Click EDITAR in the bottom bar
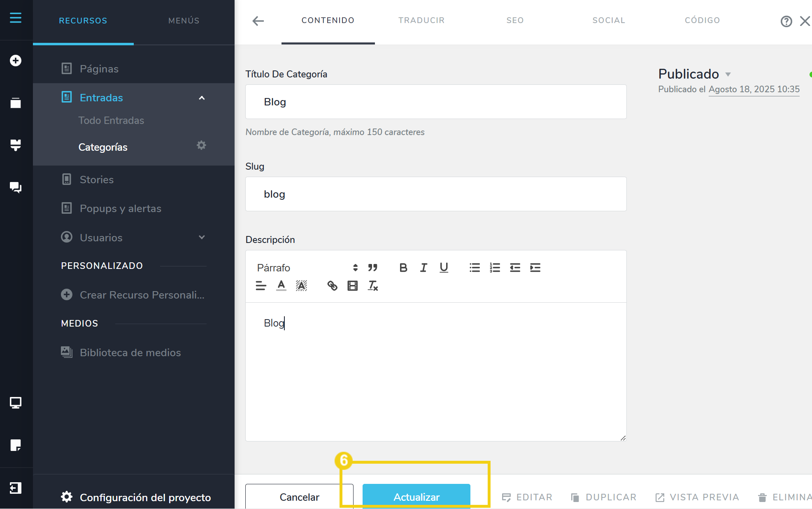The height and width of the screenshot is (509, 812). pos(527,497)
